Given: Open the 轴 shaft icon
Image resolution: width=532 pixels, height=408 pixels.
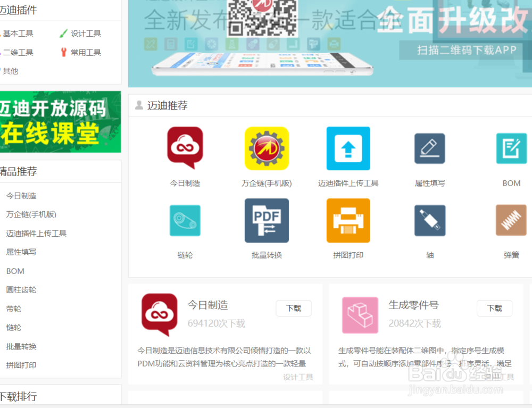Looking at the screenshot, I should pos(429,220).
